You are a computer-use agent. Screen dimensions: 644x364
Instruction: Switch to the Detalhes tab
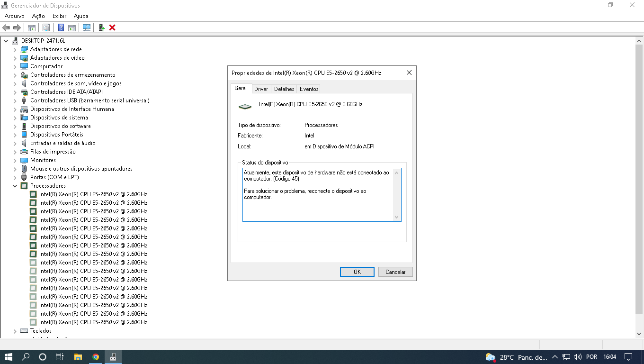click(x=284, y=89)
